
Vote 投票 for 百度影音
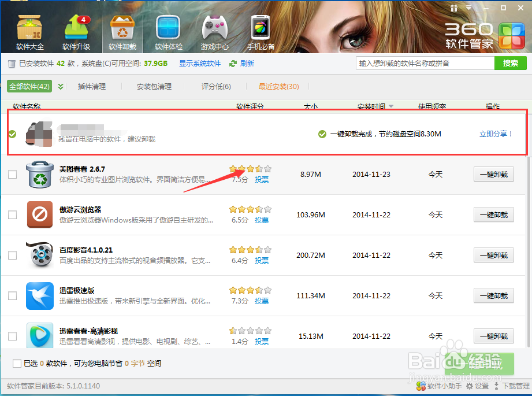pos(262,261)
